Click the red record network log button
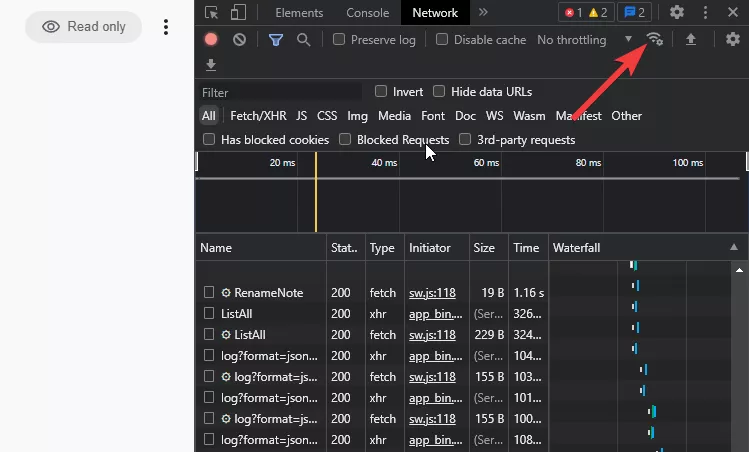The width and height of the screenshot is (749, 452). (211, 39)
